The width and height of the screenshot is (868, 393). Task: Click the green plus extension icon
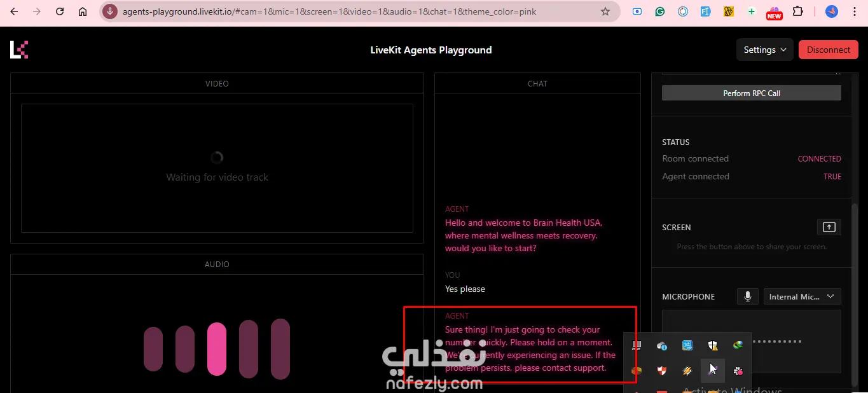752,11
